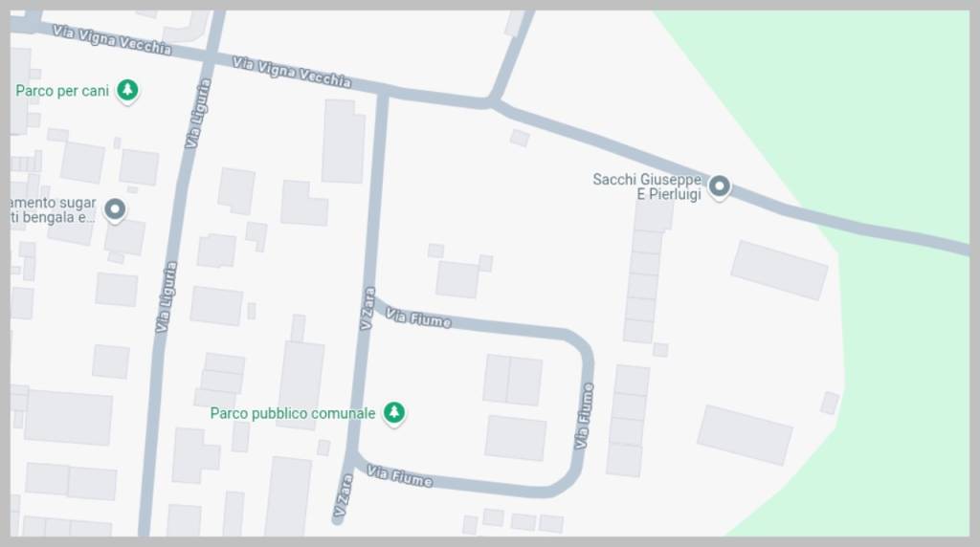Viewport: 980px width, 547px height.
Task: Select the 'Parco pubblico comunale' label
Action: 293,413
